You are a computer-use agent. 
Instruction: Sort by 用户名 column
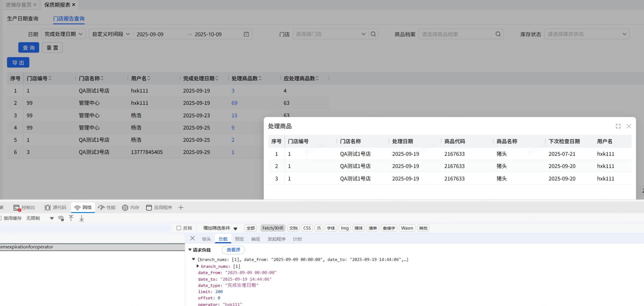click(x=149, y=78)
